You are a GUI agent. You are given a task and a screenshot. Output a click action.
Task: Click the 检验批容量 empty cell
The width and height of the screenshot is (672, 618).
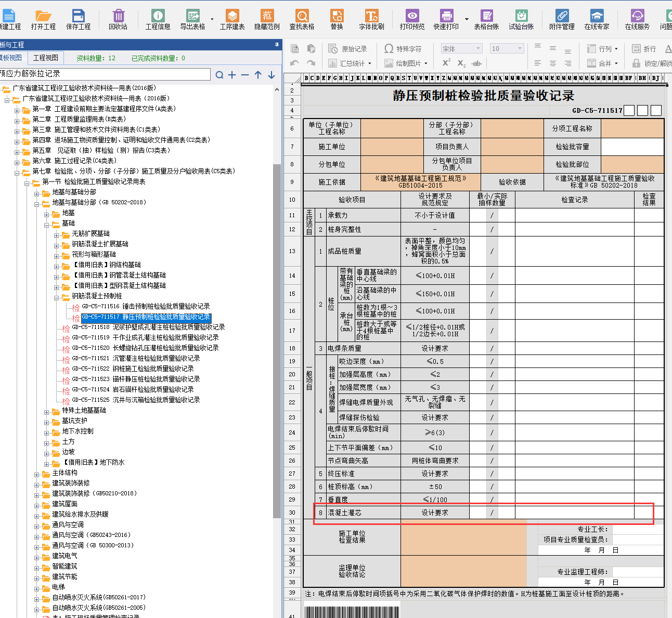[632, 147]
